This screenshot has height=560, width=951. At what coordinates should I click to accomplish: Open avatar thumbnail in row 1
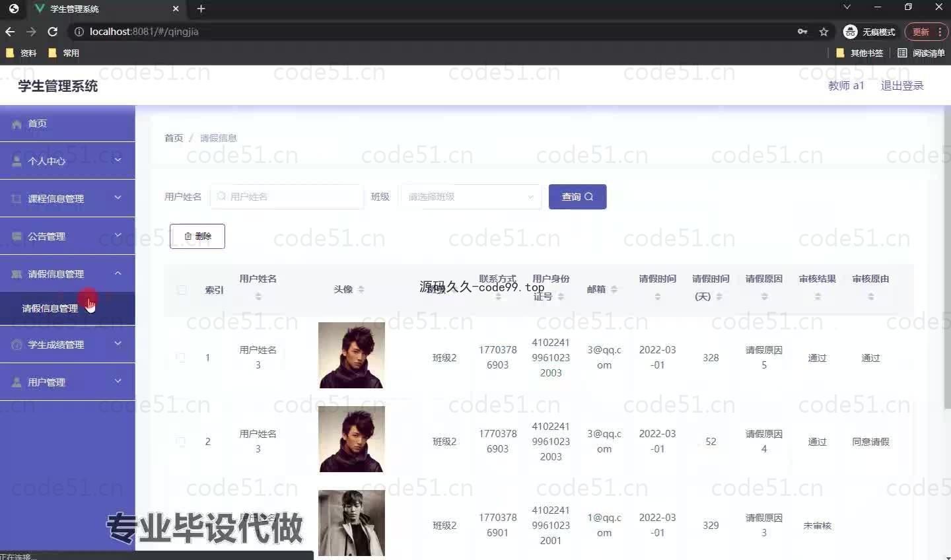351,355
